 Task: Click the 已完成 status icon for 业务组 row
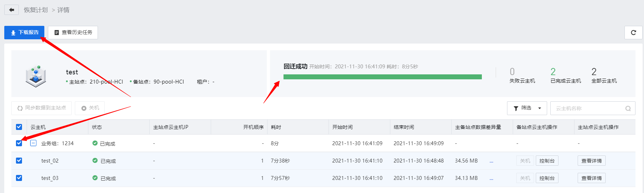tap(95, 143)
